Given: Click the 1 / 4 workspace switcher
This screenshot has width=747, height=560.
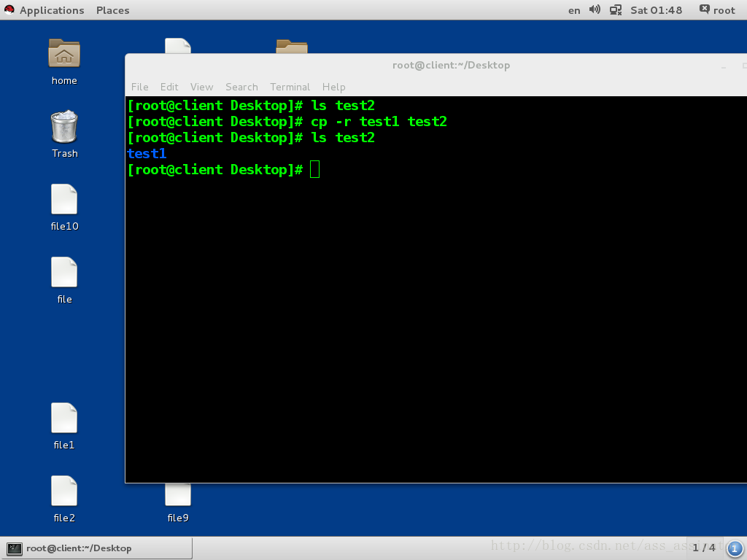Looking at the screenshot, I should pyautogui.click(x=704, y=548).
